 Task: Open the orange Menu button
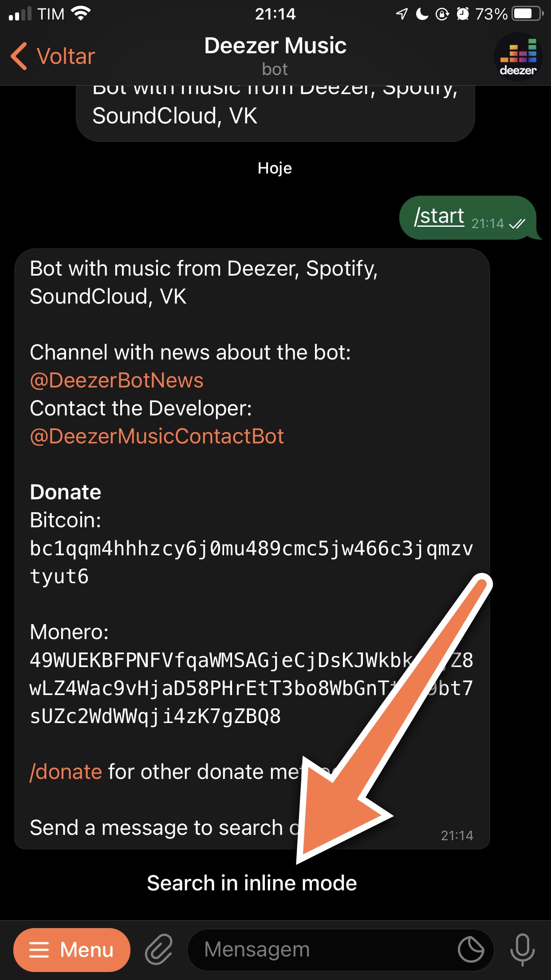72,950
